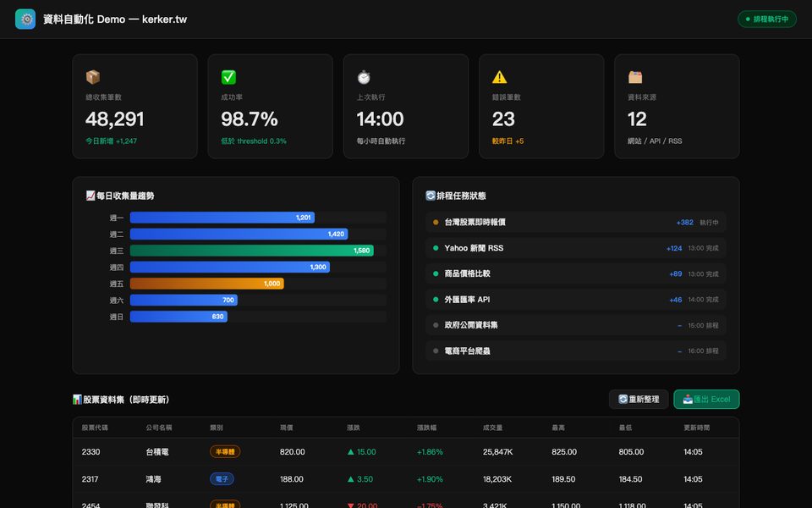Click the green status dot for 商品價格比較
Viewport: 812px width, 508px height.
436,273
